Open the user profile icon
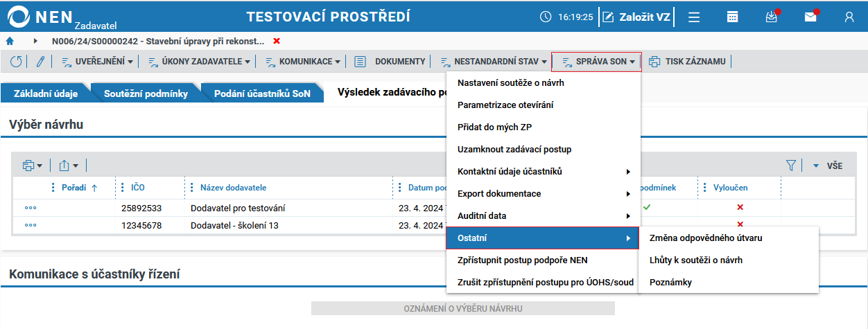Image resolution: width=868 pixels, height=329 pixels. pos(849,17)
